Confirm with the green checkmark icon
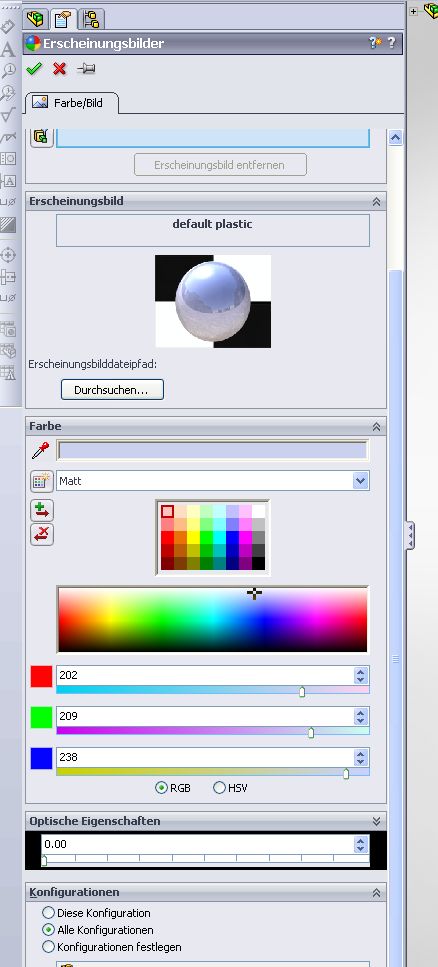 [34, 68]
